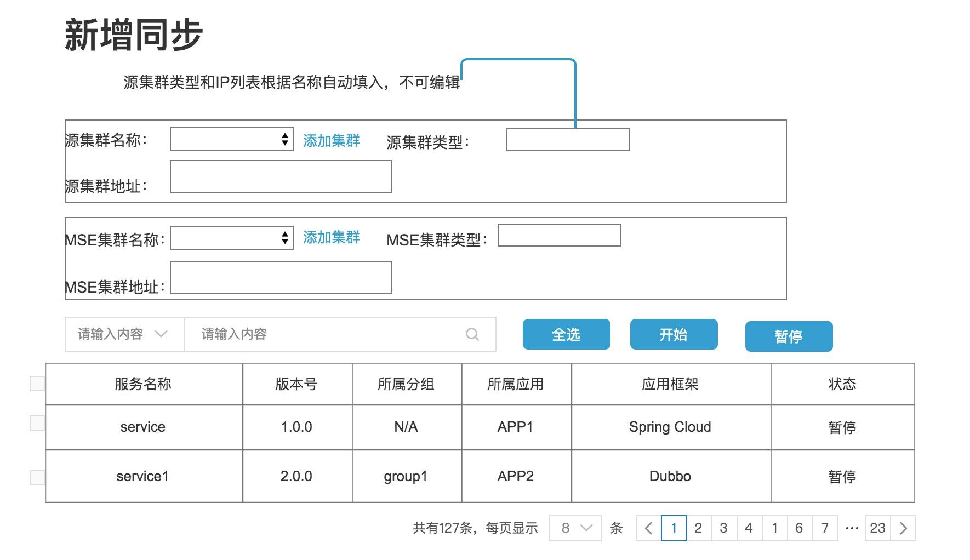This screenshot has width=970, height=560.
Task: Click the N/A group cell
Action: click(407, 427)
